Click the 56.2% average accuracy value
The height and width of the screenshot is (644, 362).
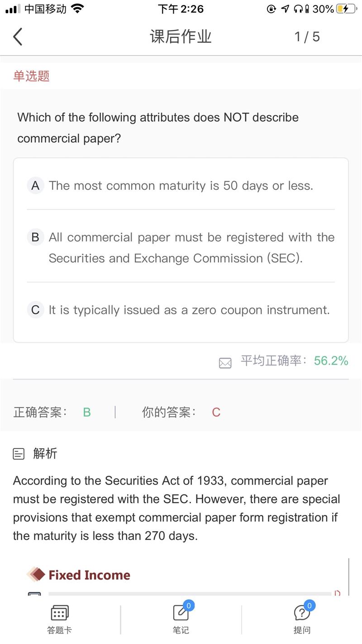click(331, 361)
